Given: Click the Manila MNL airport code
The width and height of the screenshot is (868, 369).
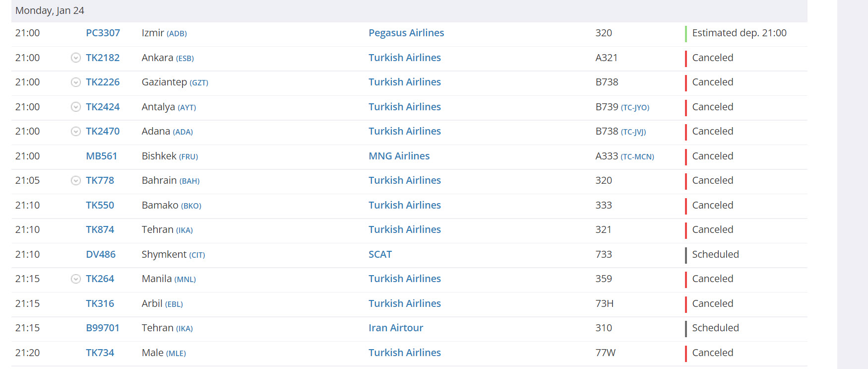Looking at the screenshot, I should coord(185,280).
